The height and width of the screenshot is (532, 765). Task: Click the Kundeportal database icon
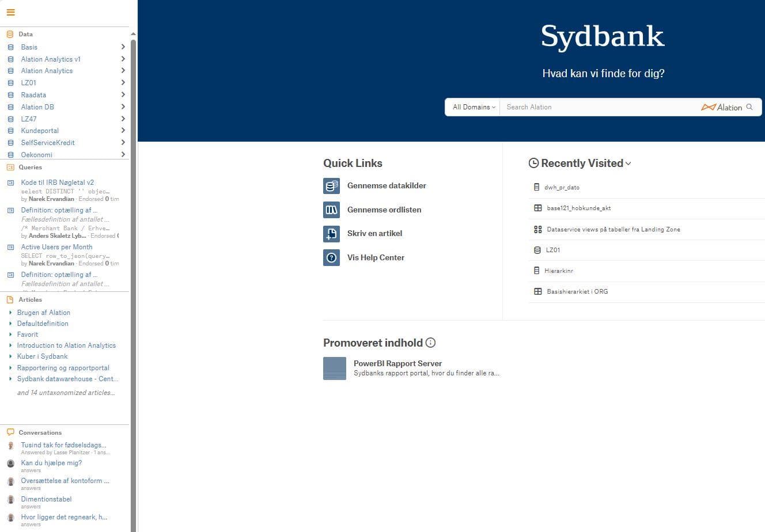10,131
